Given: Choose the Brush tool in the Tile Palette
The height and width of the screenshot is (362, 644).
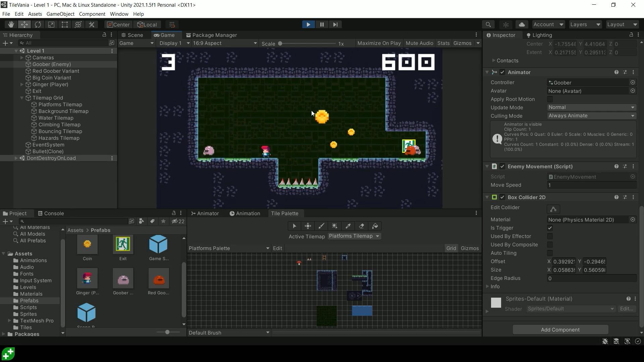Looking at the screenshot, I should (x=321, y=226).
